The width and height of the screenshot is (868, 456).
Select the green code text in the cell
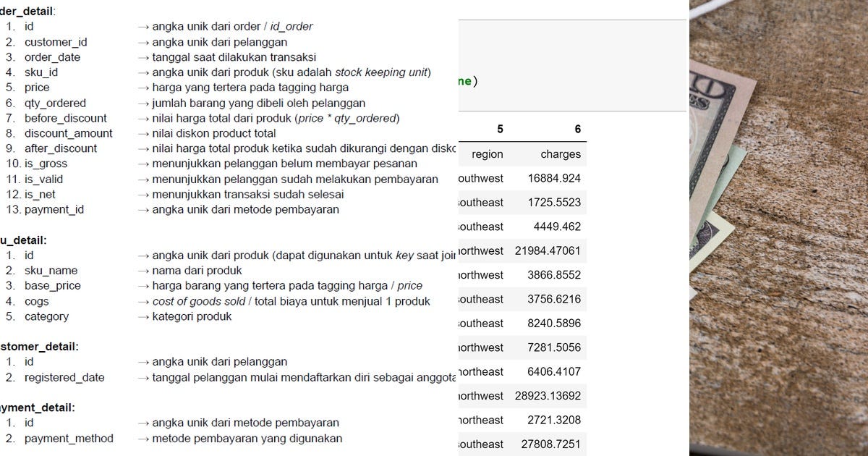click(463, 81)
